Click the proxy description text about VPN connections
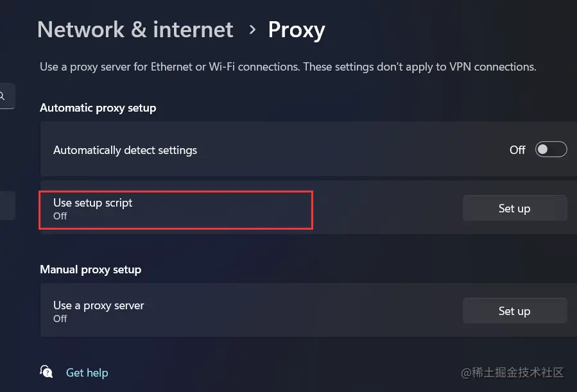This screenshot has height=392, width=577. [x=288, y=67]
